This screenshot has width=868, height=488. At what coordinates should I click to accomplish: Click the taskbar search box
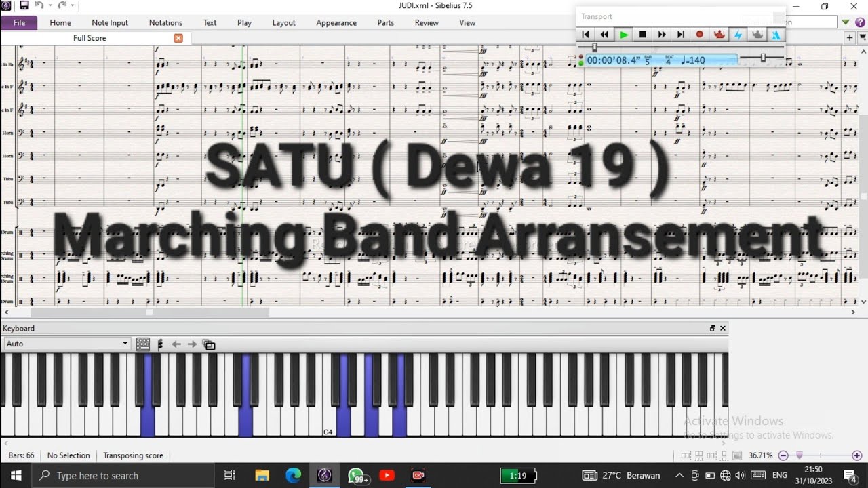[123, 475]
